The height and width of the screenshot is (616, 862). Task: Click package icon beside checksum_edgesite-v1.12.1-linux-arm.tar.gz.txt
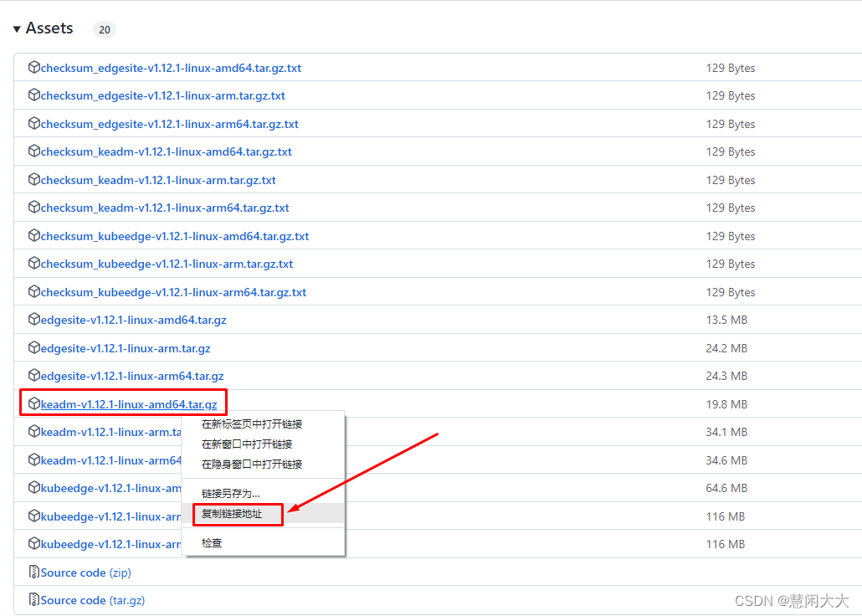pos(34,95)
